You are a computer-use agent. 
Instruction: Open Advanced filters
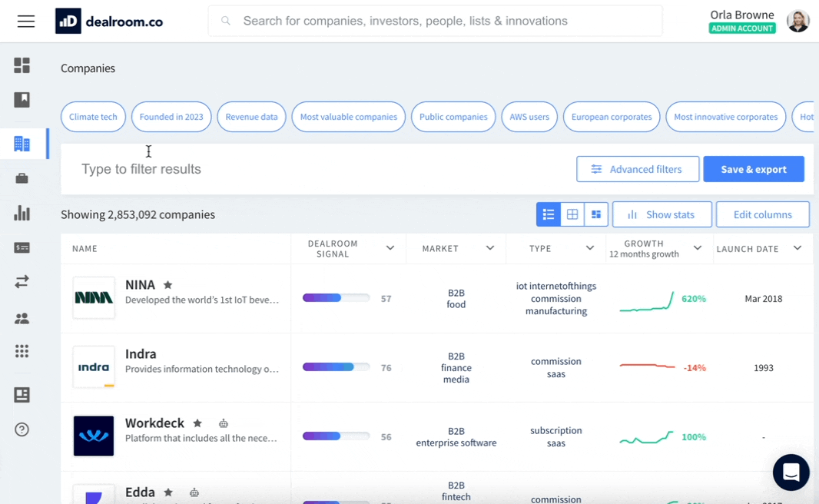pyautogui.click(x=638, y=169)
